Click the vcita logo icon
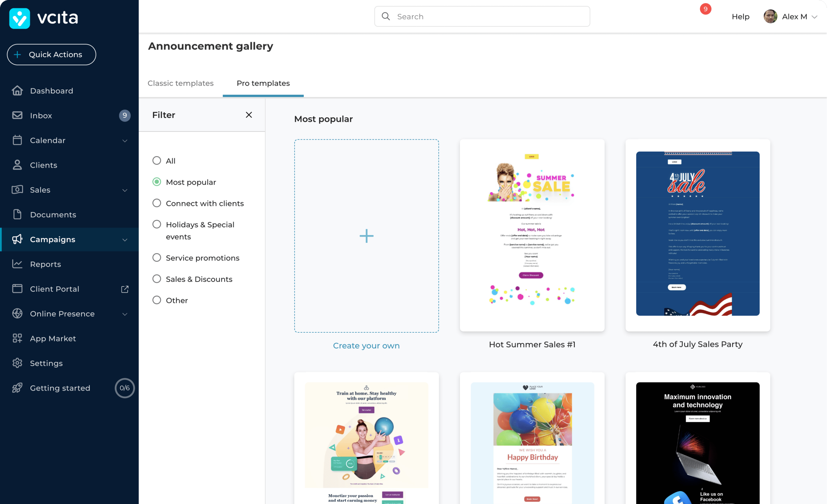The width and height of the screenshot is (828, 504). click(19, 18)
